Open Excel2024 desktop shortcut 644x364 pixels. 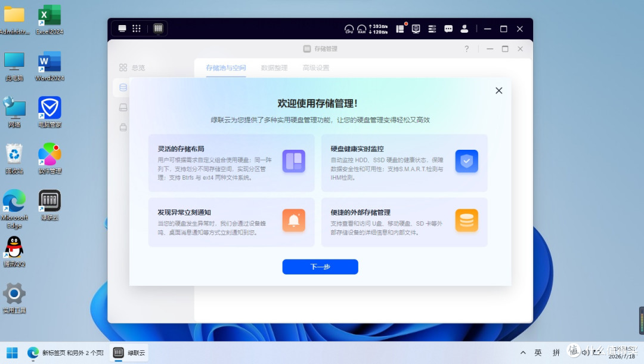tap(49, 19)
